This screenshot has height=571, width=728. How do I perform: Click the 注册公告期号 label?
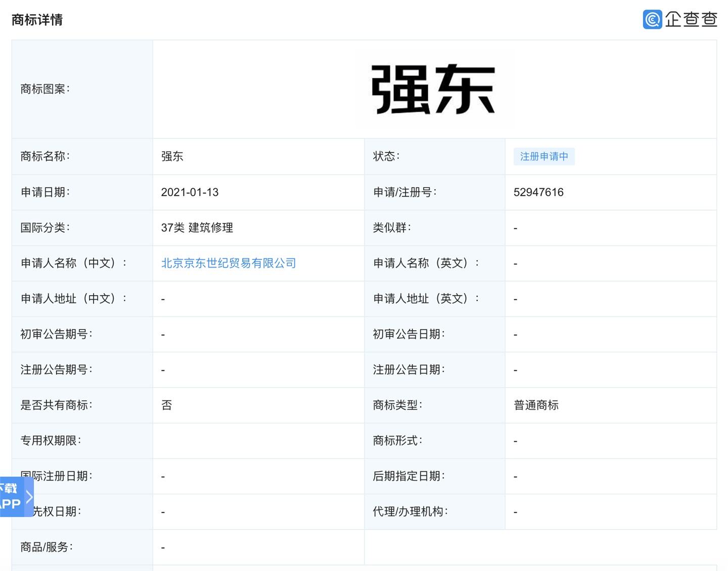[56, 370]
